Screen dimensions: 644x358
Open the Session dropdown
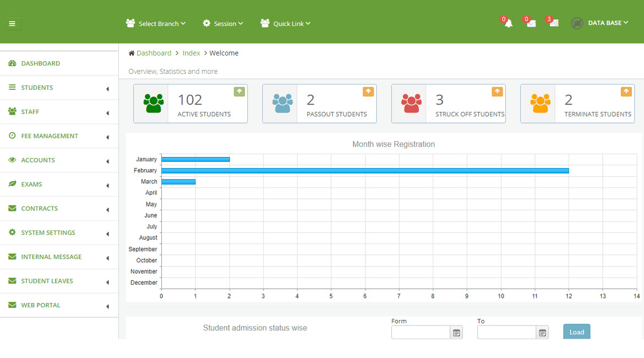click(x=222, y=24)
